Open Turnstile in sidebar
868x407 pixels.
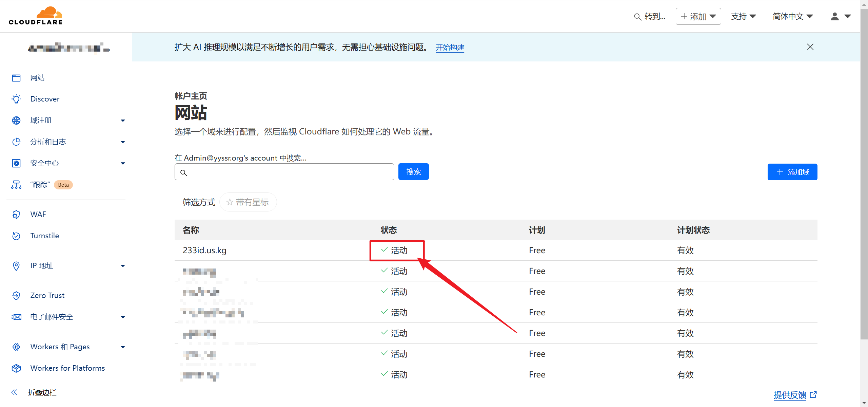coord(44,236)
